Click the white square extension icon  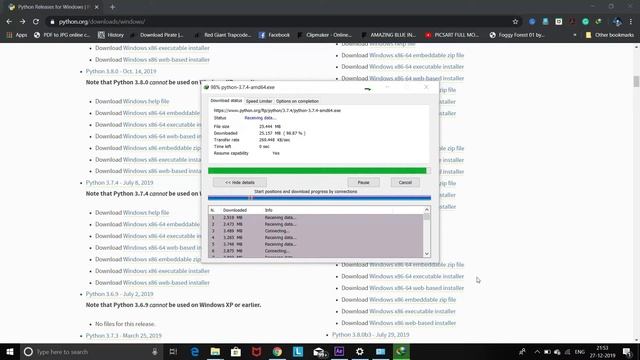click(x=559, y=22)
